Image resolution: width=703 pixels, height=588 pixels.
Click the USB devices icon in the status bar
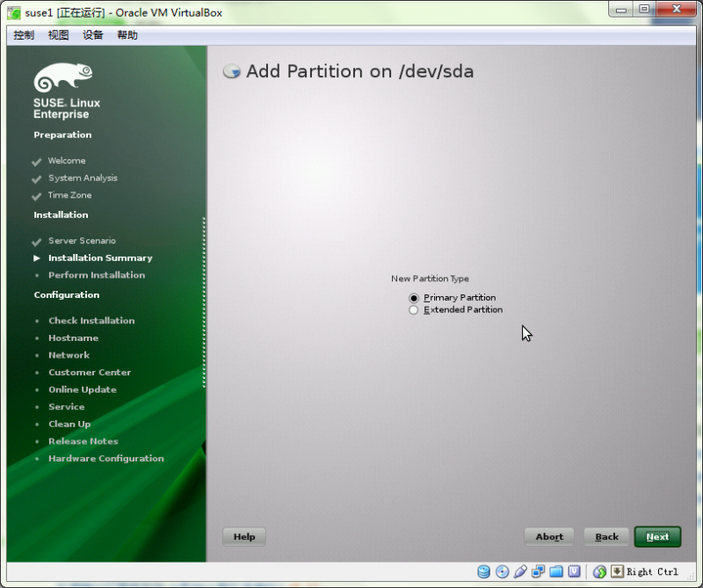[520, 571]
